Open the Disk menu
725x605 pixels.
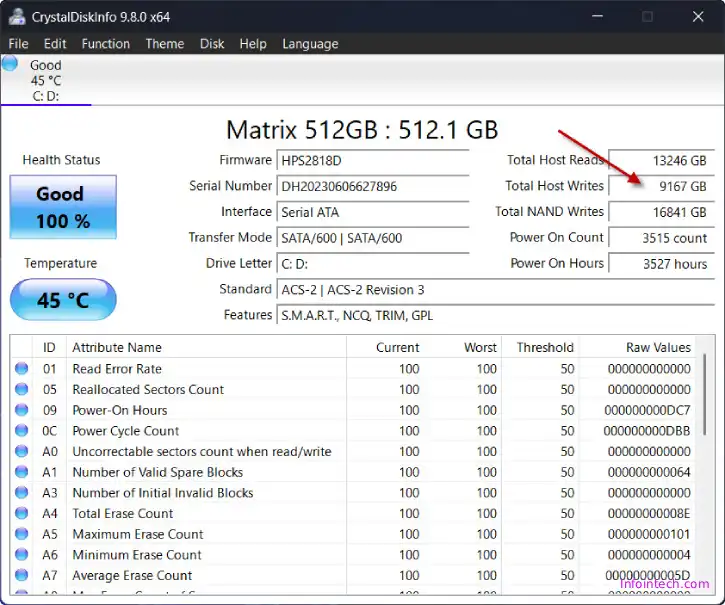[x=212, y=44]
